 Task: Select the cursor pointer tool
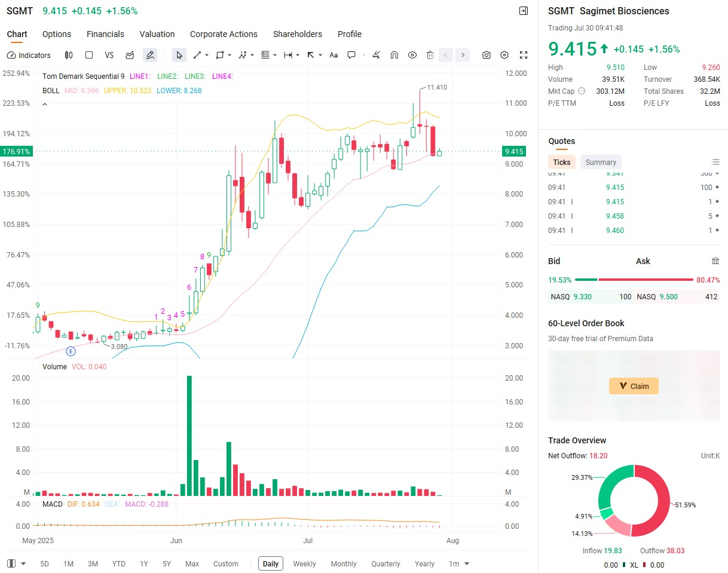(x=179, y=55)
